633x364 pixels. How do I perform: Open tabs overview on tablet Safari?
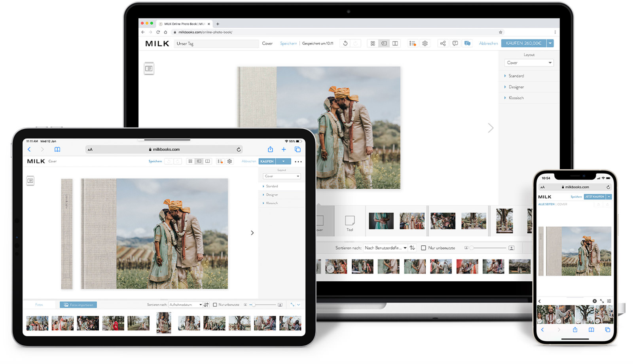coord(298,149)
